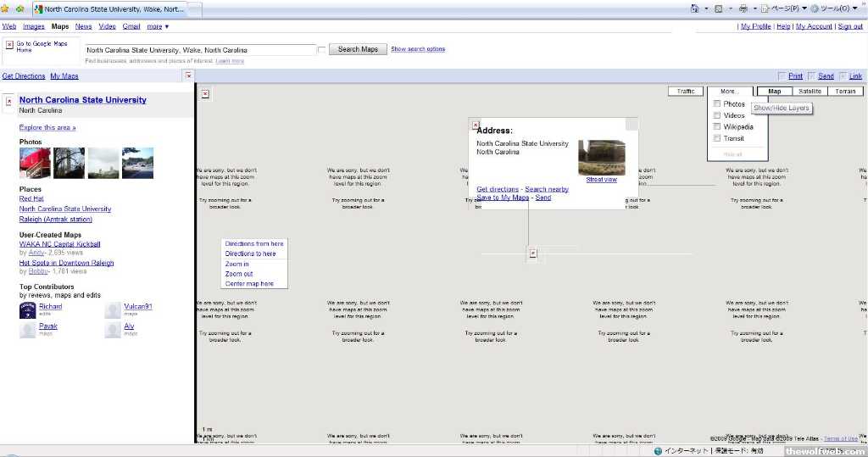Enable the Photos layer checkbox

pos(717,104)
